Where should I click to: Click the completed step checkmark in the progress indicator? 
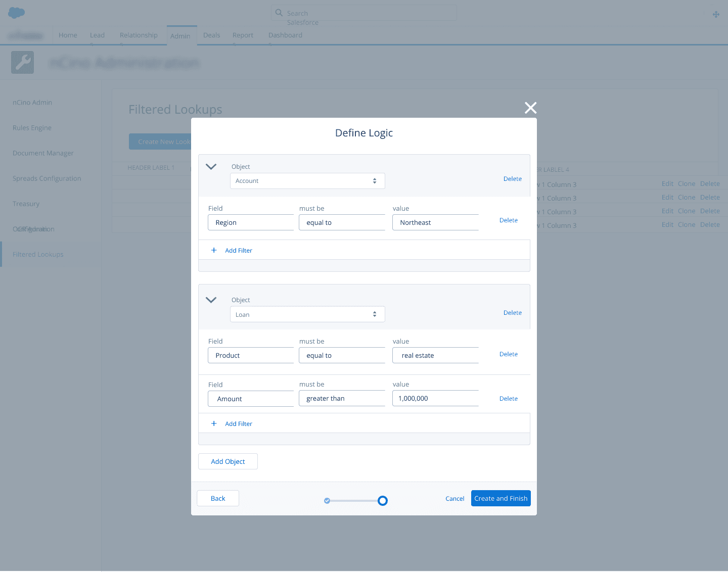pyautogui.click(x=327, y=501)
